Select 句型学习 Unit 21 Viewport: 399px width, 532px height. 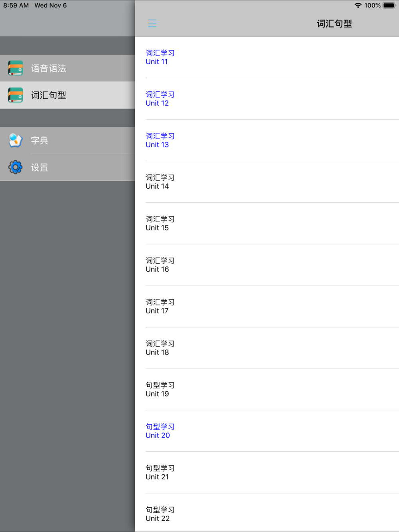(x=267, y=473)
